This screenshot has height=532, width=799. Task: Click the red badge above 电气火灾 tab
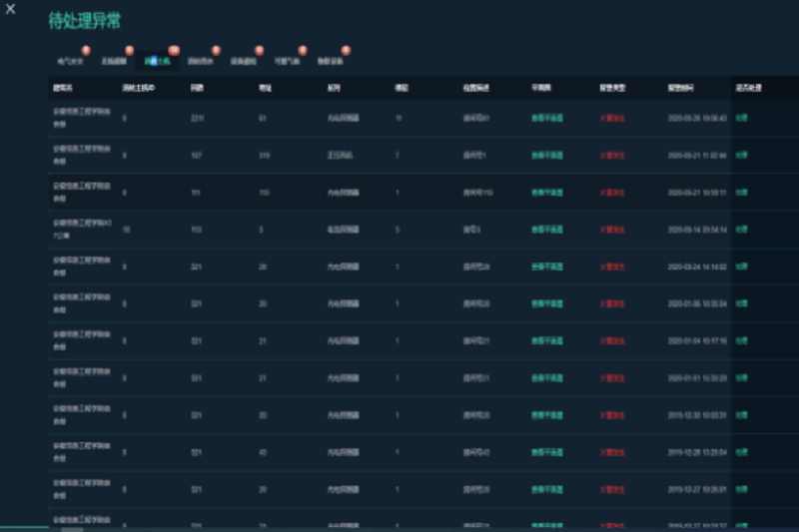(86, 49)
